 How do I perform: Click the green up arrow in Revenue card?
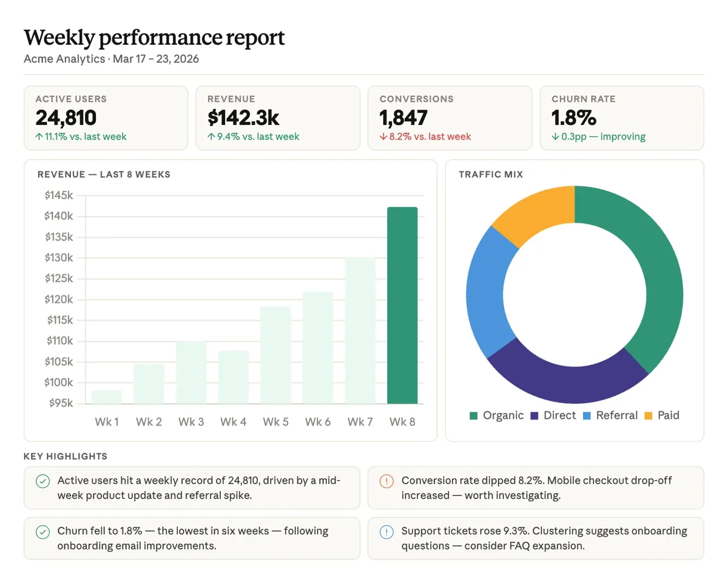[x=211, y=137]
